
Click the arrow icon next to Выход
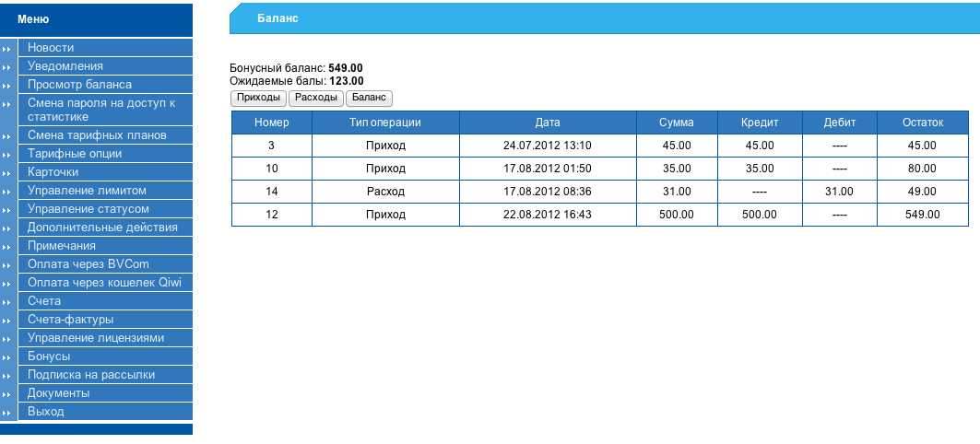pos(7,412)
